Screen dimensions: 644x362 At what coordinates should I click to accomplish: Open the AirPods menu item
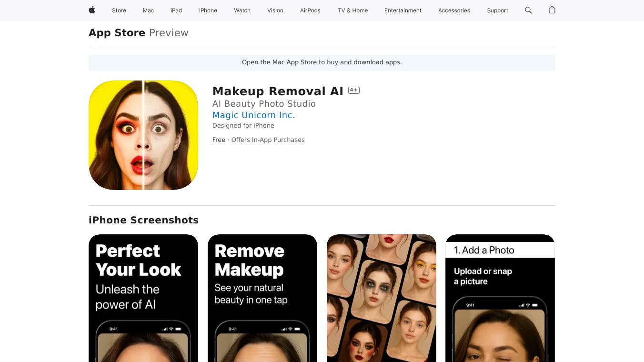coord(310,10)
